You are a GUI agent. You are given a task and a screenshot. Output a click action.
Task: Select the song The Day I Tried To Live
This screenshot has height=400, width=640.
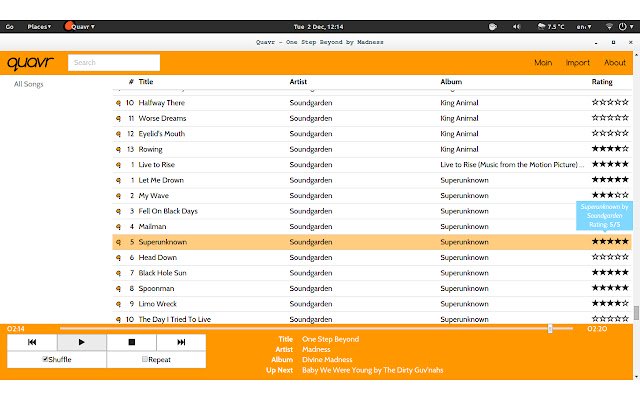point(175,320)
